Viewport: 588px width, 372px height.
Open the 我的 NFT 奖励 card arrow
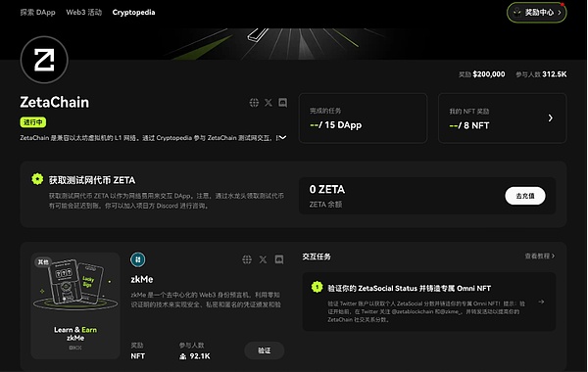[550, 118]
